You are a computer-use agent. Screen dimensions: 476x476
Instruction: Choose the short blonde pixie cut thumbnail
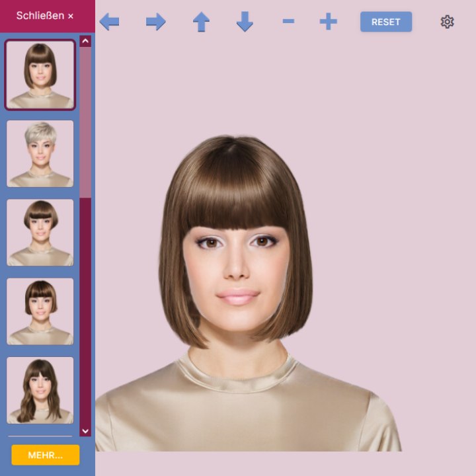(40, 153)
